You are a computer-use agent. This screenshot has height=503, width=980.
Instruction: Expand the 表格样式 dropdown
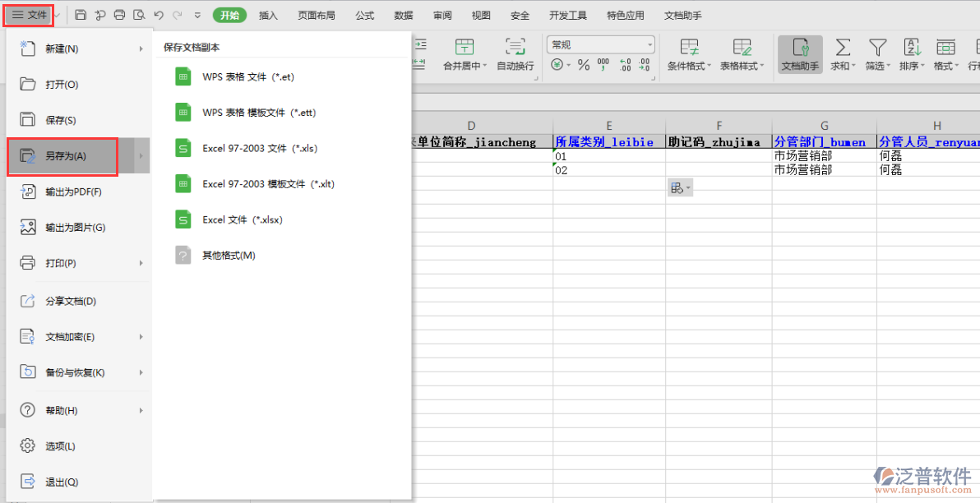762,66
